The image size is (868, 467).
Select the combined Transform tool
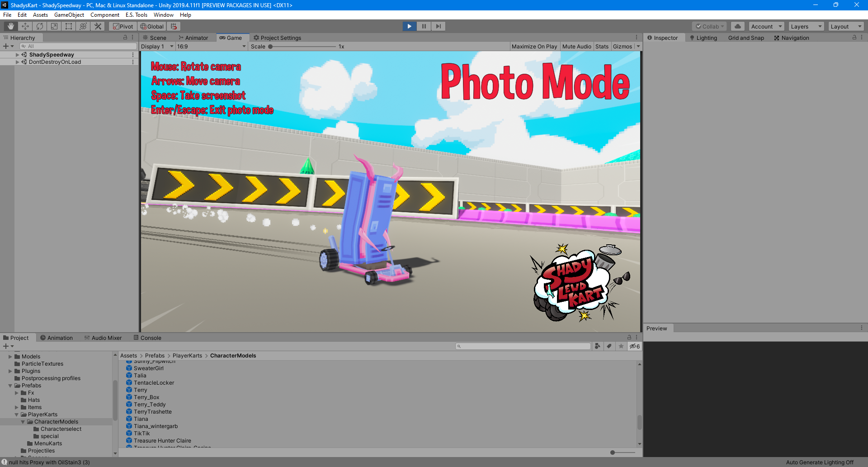click(83, 26)
